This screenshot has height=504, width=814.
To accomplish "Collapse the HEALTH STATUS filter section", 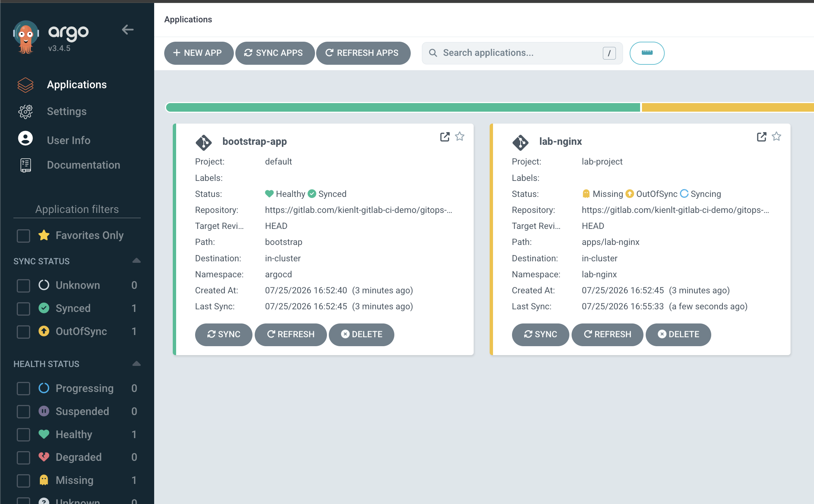I will tap(136, 364).
